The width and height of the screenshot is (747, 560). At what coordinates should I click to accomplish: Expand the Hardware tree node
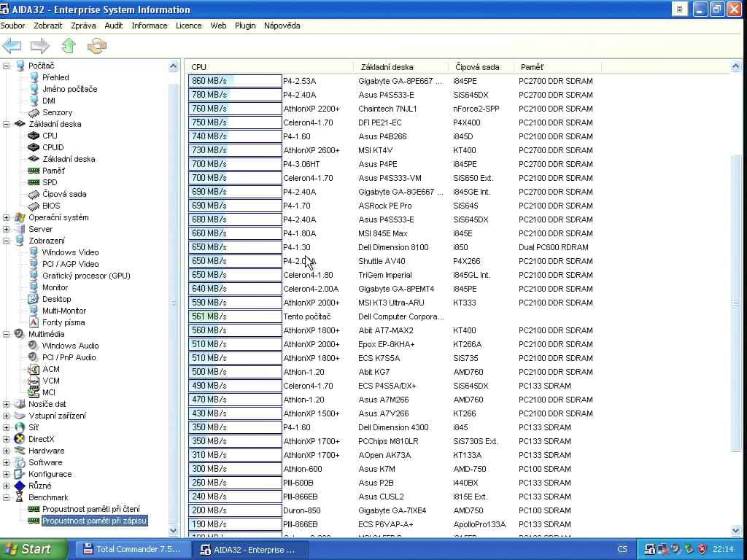tap(6, 451)
